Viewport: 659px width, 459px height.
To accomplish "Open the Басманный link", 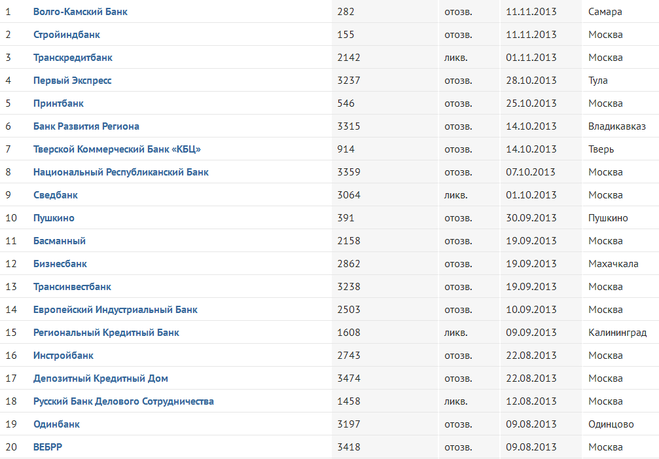I will coord(59,241).
